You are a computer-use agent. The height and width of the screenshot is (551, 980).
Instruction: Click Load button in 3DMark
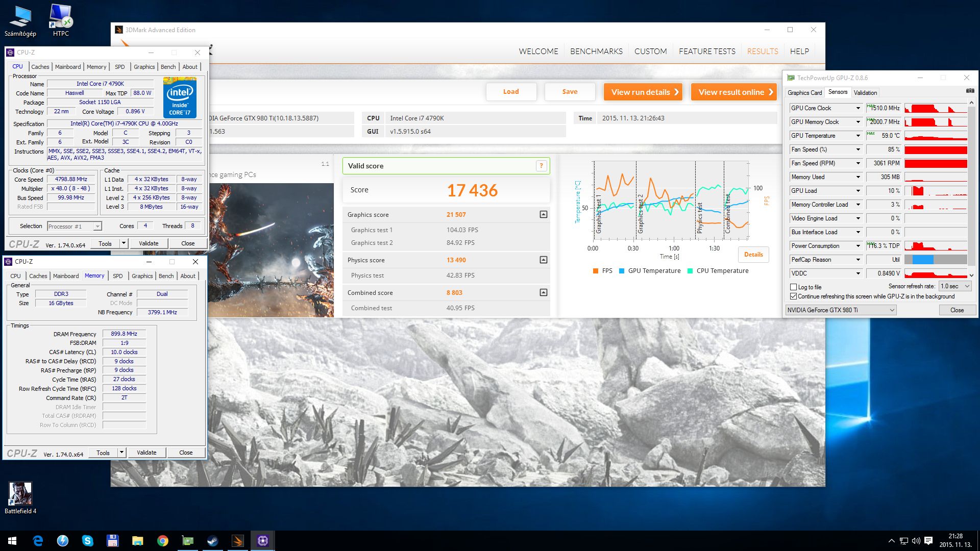pos(511,92)
